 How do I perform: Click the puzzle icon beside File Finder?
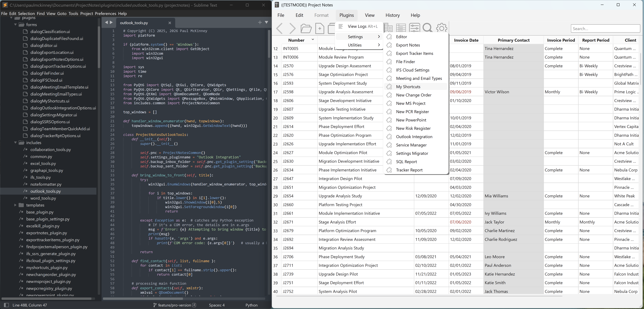click(x=389, y=62)
